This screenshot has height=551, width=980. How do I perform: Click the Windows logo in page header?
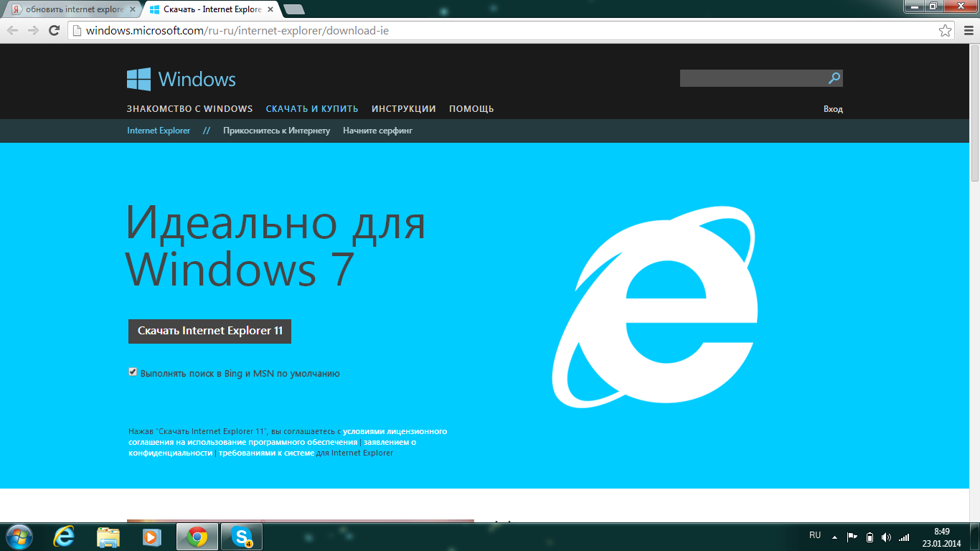pyautogui.click(x=181, y=79)
